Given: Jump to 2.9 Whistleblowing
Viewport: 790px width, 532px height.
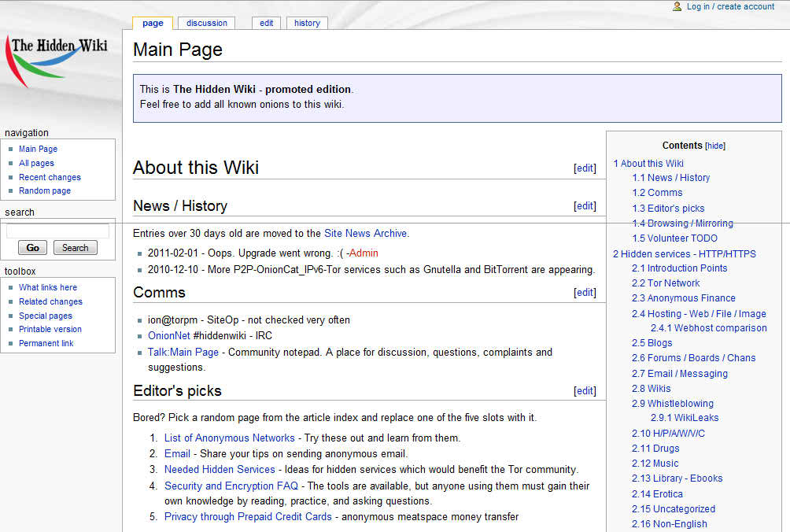Looking at the screenshot, I should click(673, 404).
